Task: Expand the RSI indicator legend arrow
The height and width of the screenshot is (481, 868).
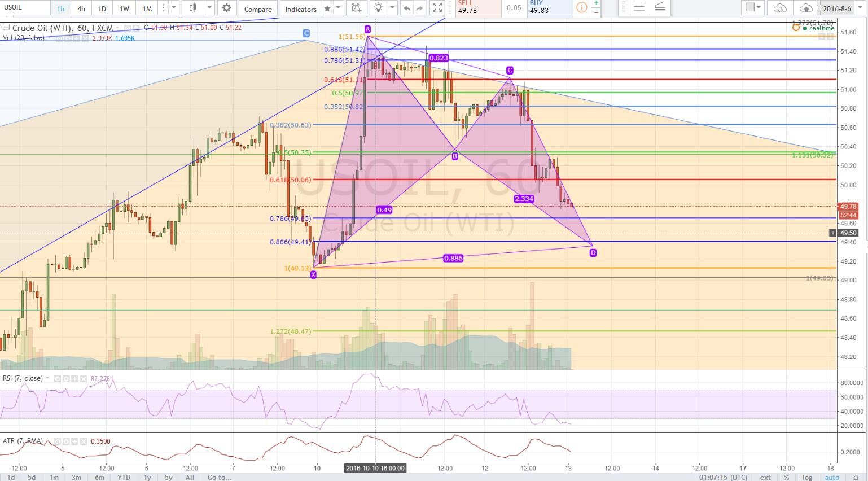Action: click(47, 379)
